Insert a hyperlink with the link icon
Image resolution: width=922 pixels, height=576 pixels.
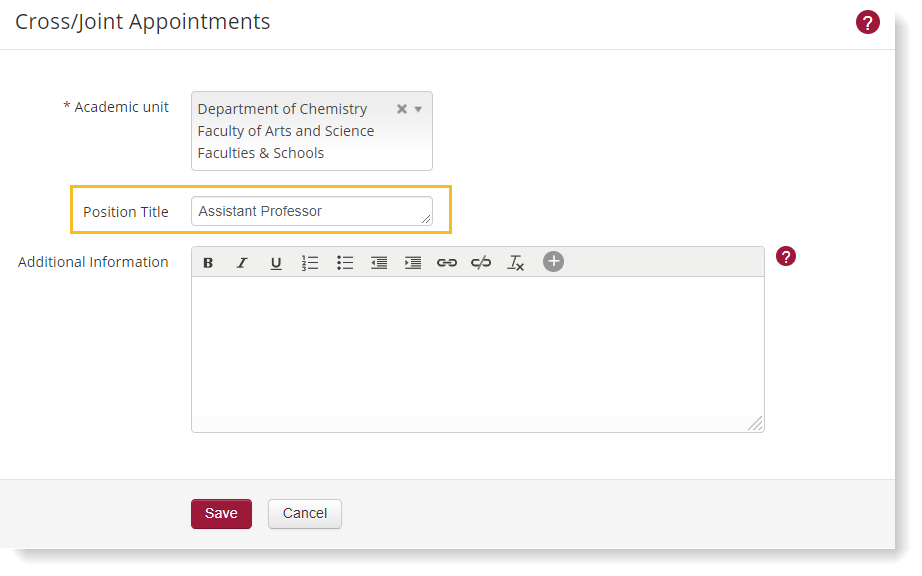(447, 263)
